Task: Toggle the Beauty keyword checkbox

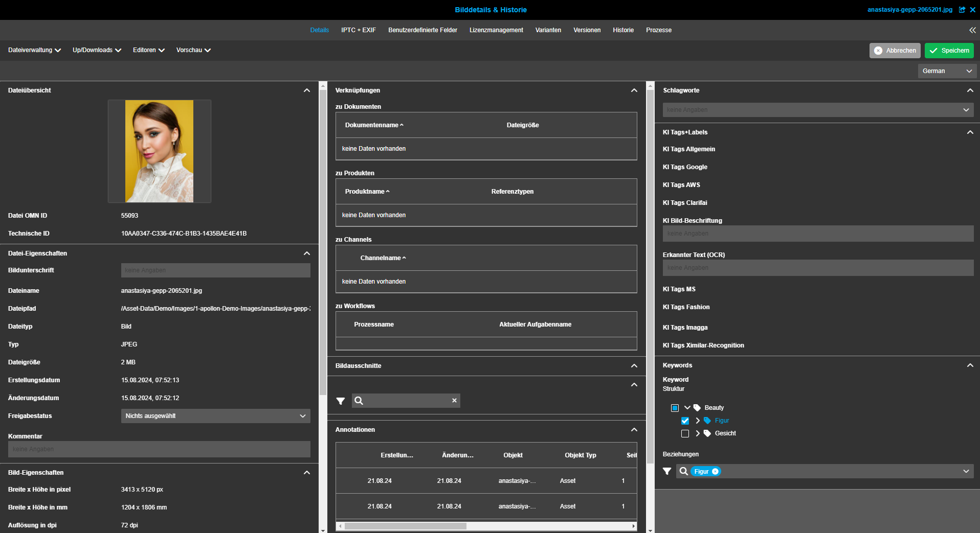Action: [675, 408]
